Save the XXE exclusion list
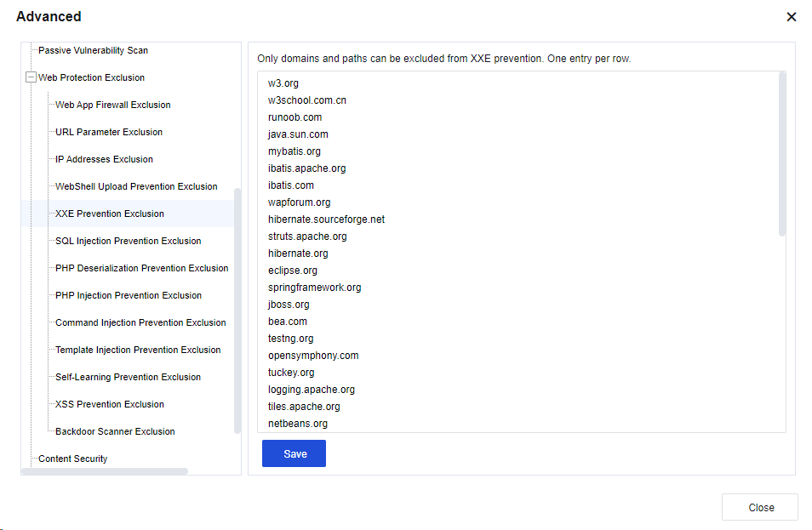Screen dimensions: 812x530 (x=294, y=453)
